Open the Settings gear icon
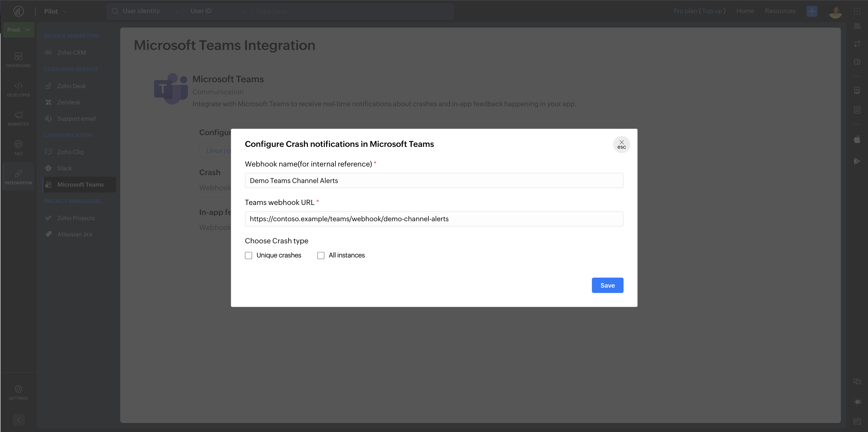Viewport: 868px width, 432px height. pyautogui.click(x=18, y=389)
